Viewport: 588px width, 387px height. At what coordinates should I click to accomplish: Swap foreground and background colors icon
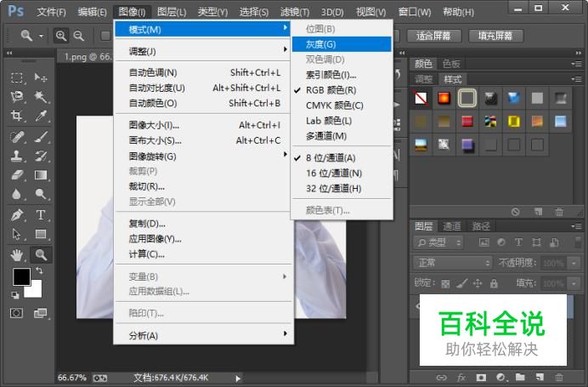pyautogui.click(x=39, y=270)
